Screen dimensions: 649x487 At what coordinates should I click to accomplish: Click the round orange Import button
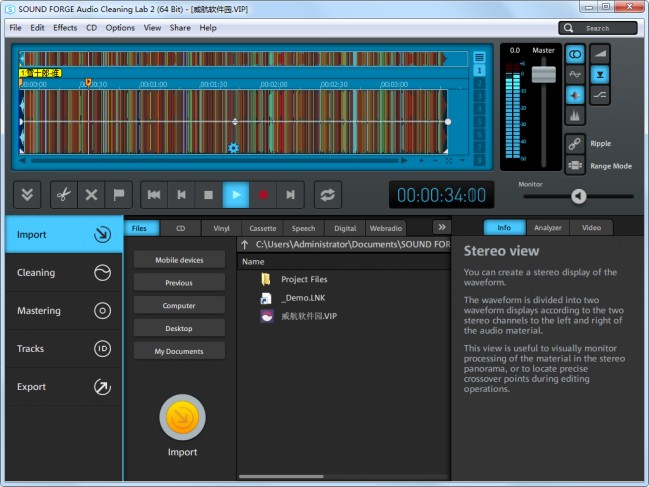(x=183, y=417)
